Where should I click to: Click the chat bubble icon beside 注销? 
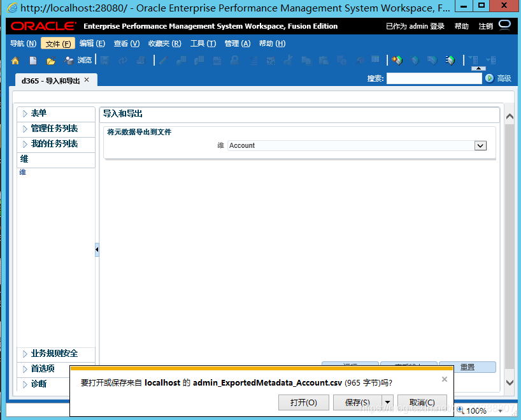pos(504,25)
